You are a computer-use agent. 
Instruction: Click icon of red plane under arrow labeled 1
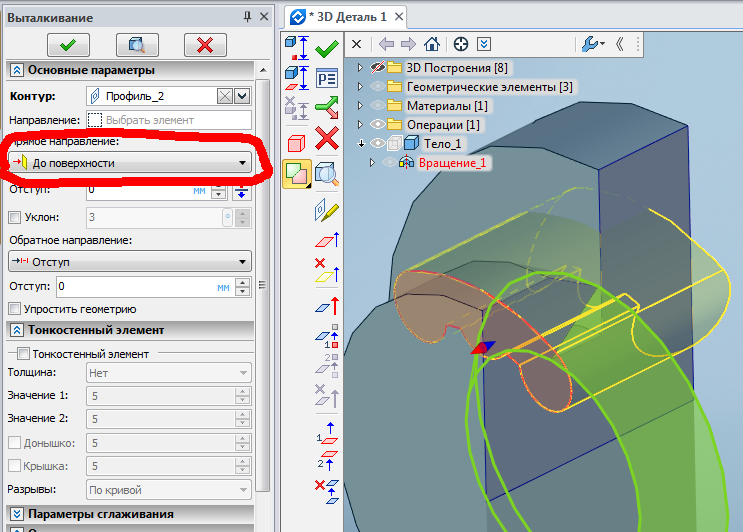pos(327,434)
